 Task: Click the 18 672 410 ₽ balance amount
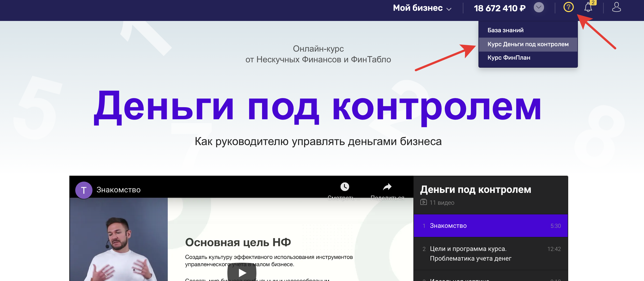(x=499, y=8)
